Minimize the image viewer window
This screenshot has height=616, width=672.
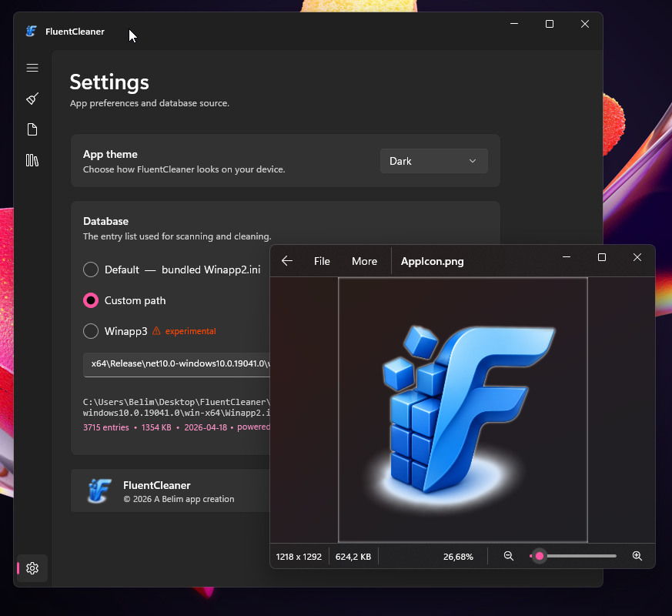[x=566, y=257]
